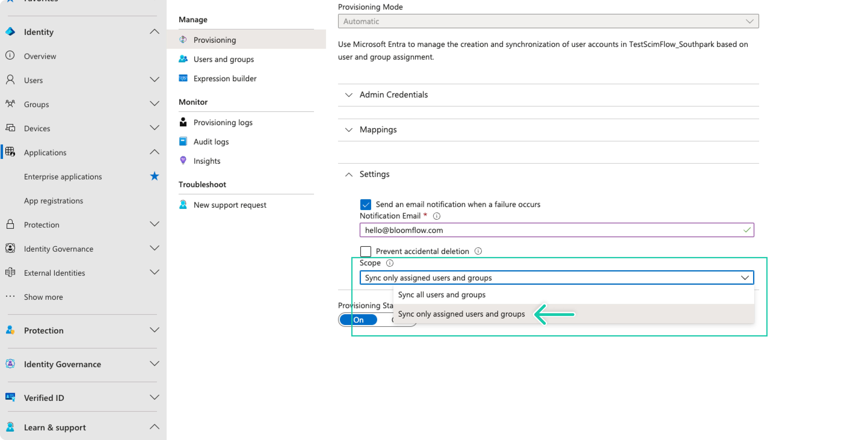The image size is (868, 440).
Task: Click the bold Identity Governance section icon
Action: coord(10,364)
